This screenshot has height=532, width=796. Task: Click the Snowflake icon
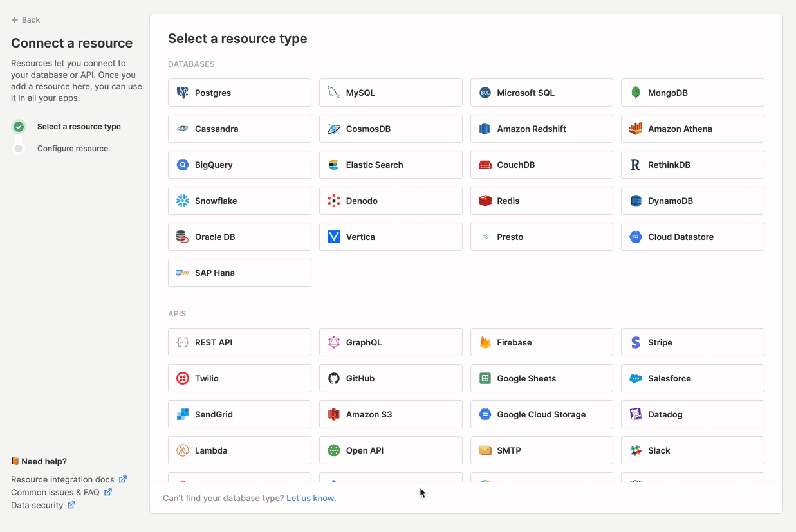pyautogui.click(x=183, y=201)
